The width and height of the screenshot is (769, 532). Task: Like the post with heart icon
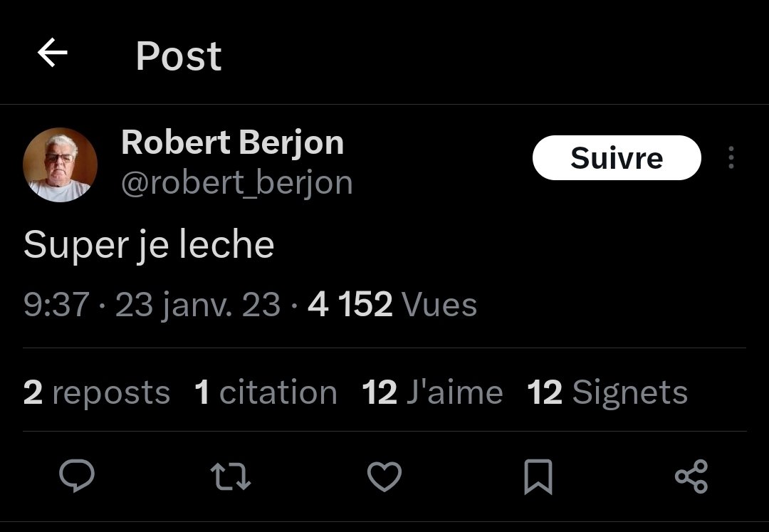coord(384,476)
